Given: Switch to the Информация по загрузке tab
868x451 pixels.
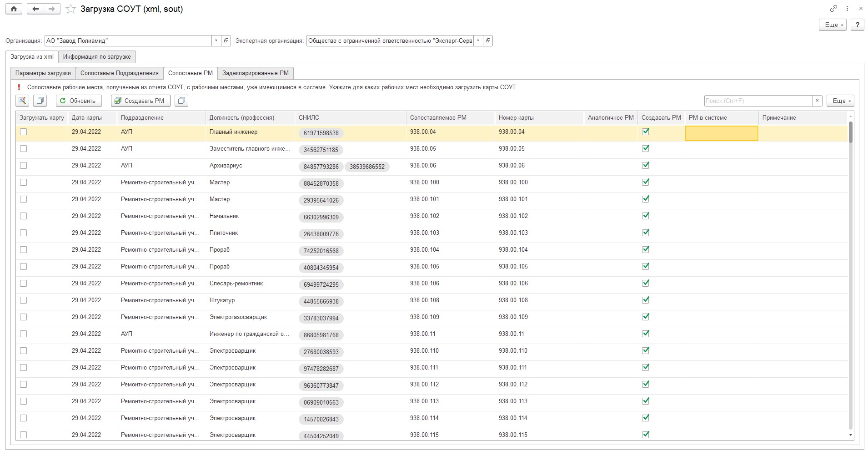Looking at the screenshot, I should tap(97, 57).
